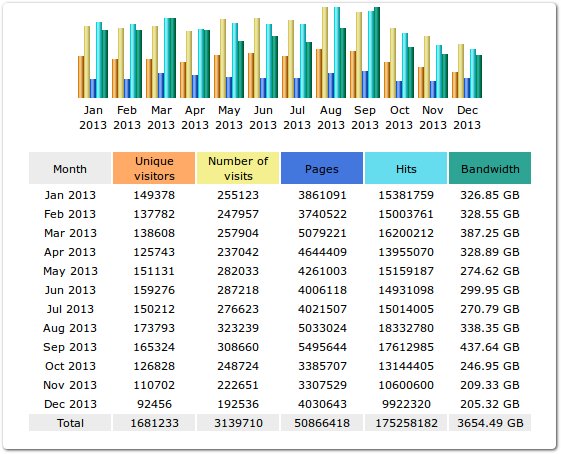Click the gray Month column header
Screen dimensions: 561x454
click(x=70, y=168)
